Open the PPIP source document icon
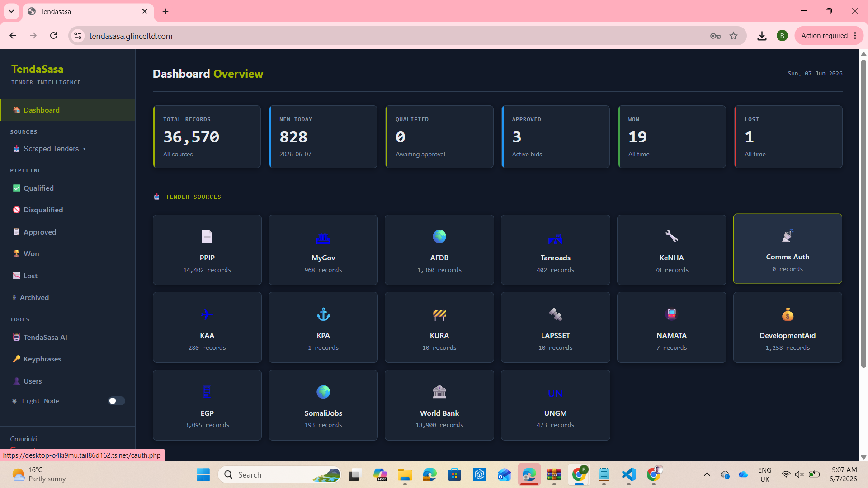 click(x=207, y=236)
